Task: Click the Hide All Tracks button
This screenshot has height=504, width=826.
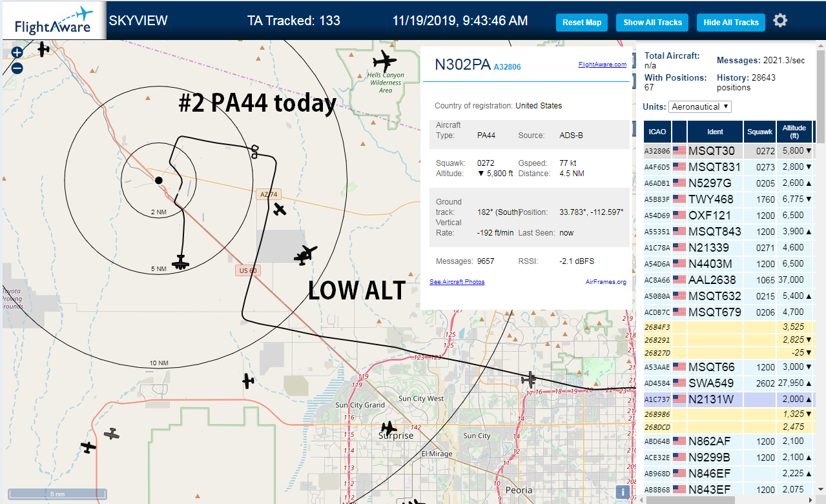Action: pos(731,23)
